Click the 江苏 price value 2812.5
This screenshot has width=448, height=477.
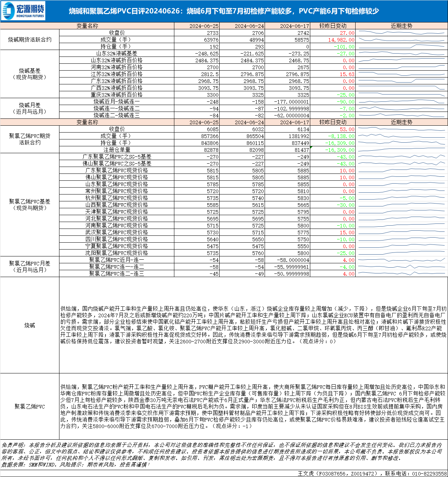point(210,74)
